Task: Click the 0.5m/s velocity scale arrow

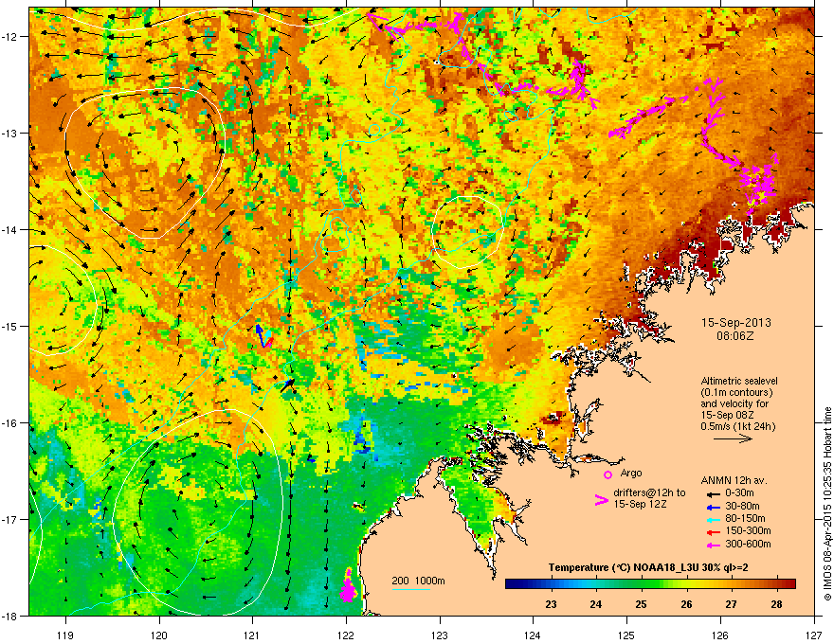Action: coord(733,438)
